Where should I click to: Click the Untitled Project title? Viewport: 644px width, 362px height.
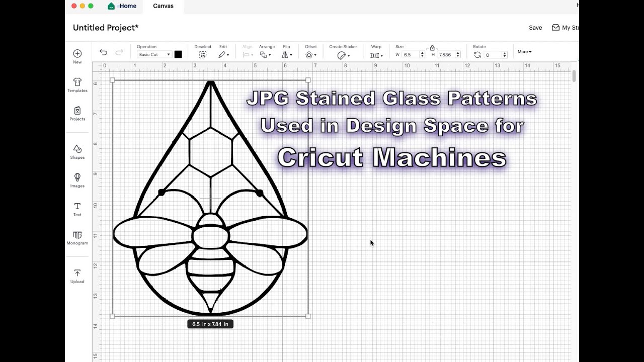click(x=106, y=28)
